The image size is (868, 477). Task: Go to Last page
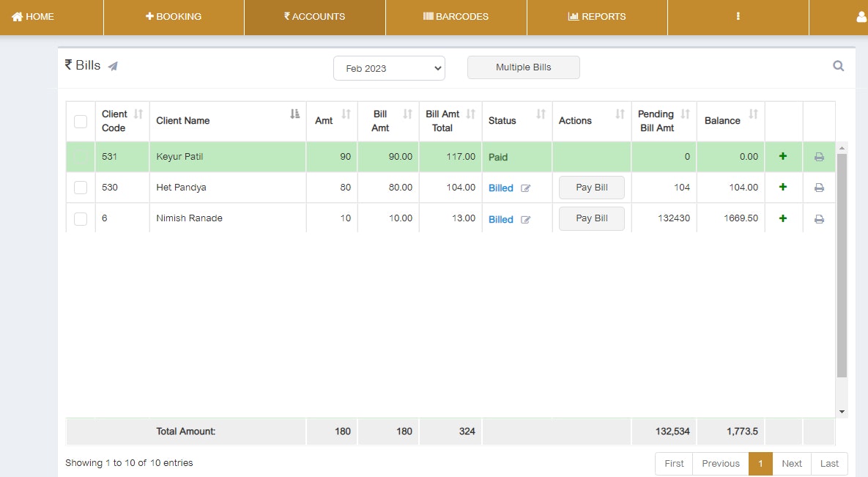pos(829,464)
